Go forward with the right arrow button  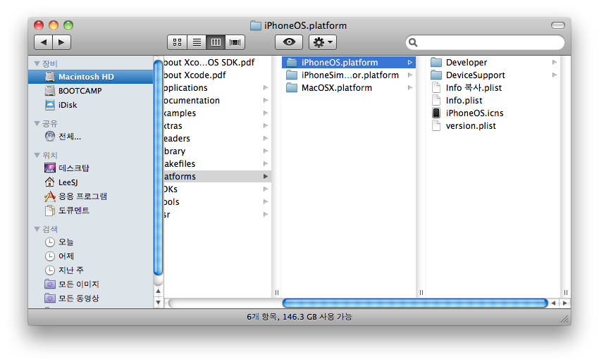click(61, 42)
